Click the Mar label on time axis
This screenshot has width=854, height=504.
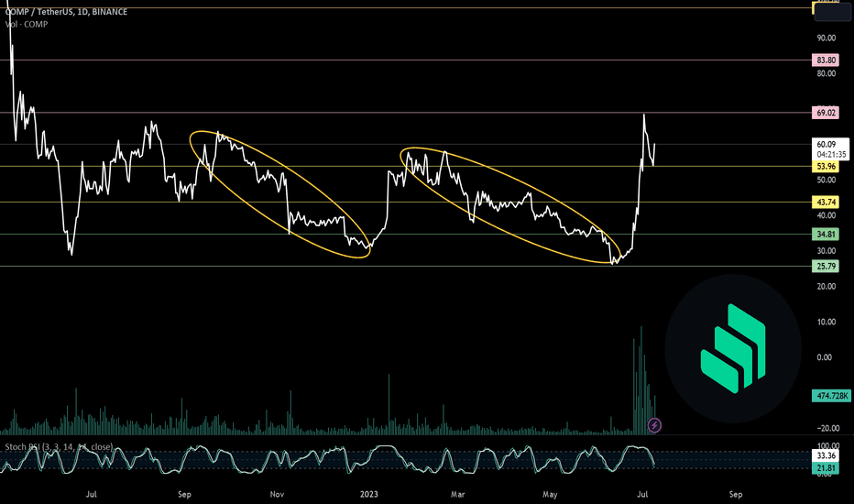[457, 494]
